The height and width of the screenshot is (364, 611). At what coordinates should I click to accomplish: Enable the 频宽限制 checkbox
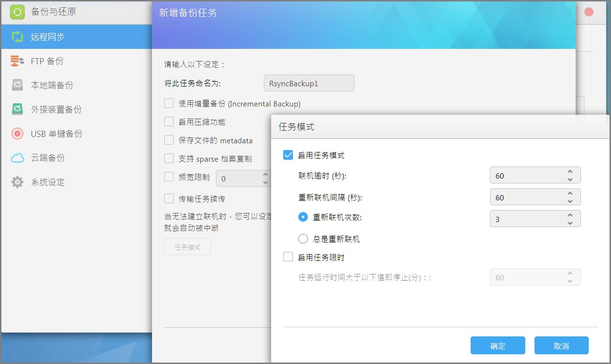click(x=169, y=177)
